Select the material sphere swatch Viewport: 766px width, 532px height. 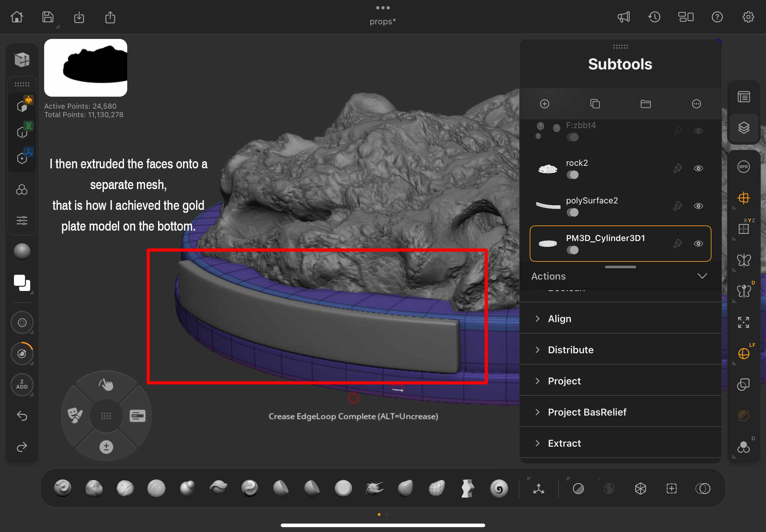[22, 251]
